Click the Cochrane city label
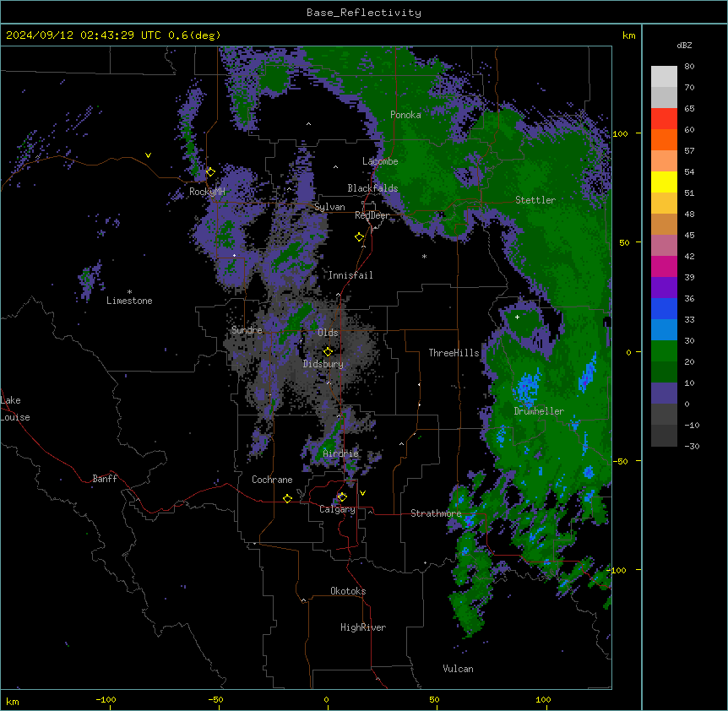This screenshot has width=728, height=711. pyautogui.click(x=272, y=480)
